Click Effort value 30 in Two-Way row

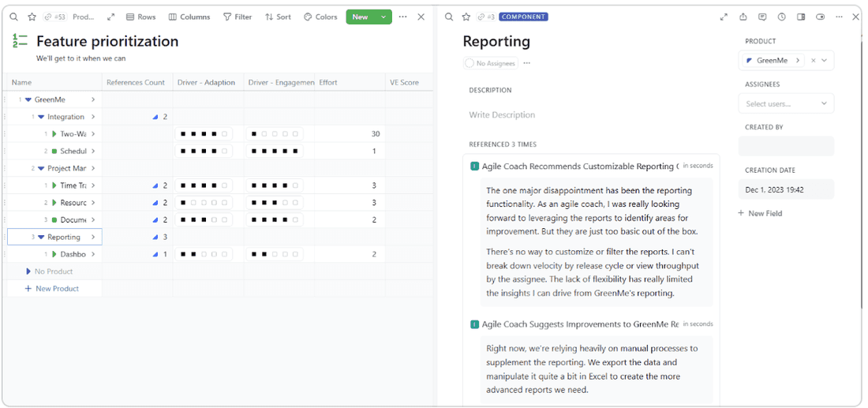(x=376, y=134)
